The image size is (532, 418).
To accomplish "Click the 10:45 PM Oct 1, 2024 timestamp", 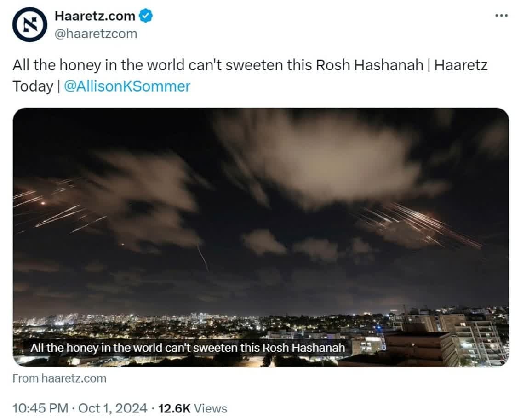I will pos(80,408).
